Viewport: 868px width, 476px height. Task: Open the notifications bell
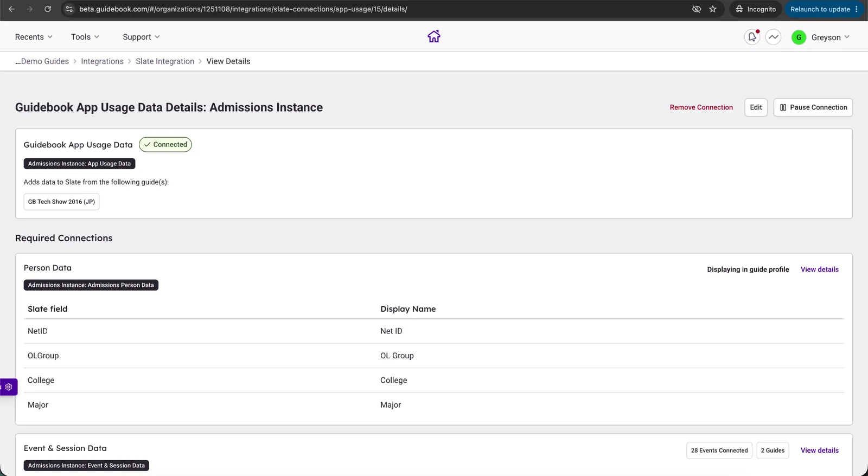point(752,37)
